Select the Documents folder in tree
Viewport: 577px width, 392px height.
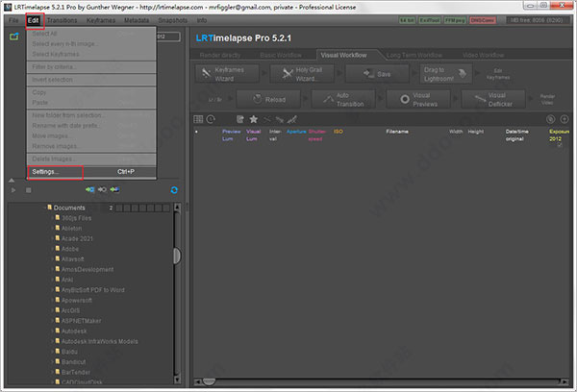(69, 208)
